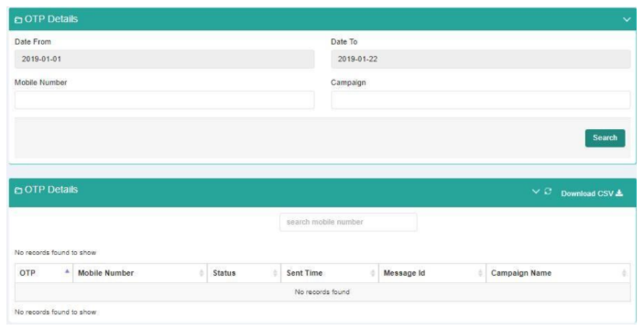The width and height of the screenshot is (644, 330).
Task: Focus the Mobile Number input field
Action: point(165,100)
